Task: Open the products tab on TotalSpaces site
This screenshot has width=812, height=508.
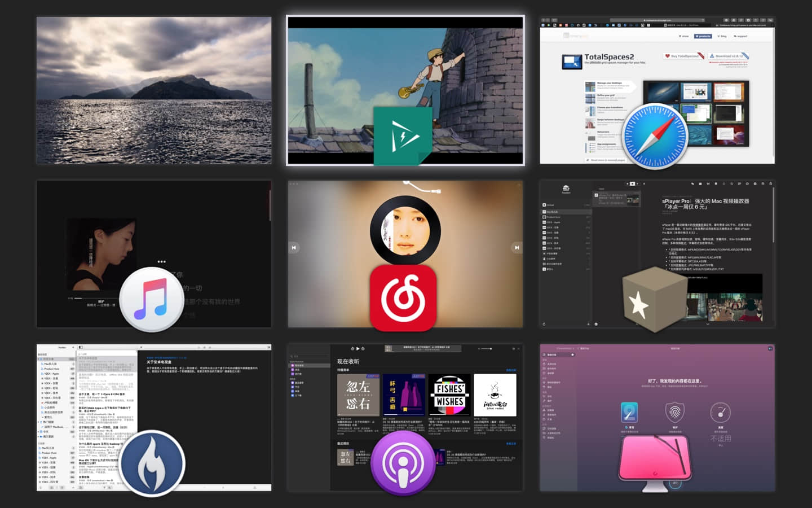Action: 703,36
